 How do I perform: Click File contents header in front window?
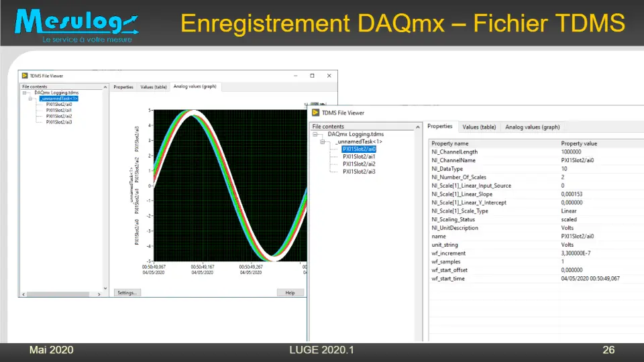(362, 127)
